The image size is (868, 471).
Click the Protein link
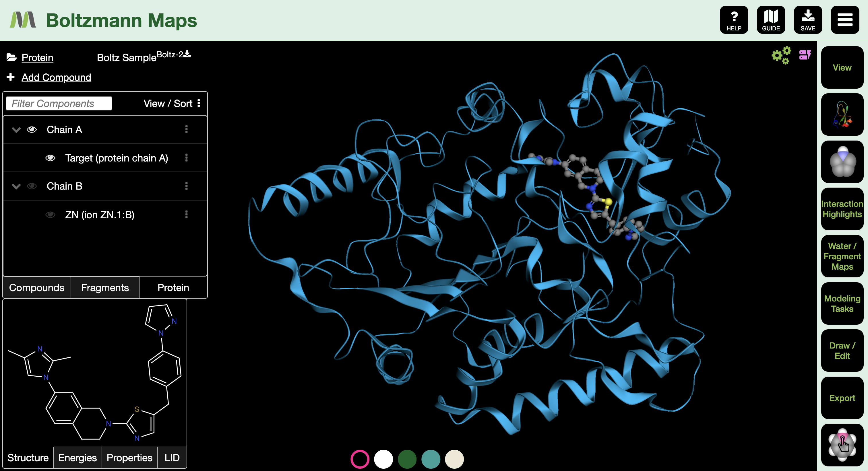[37, 58]
